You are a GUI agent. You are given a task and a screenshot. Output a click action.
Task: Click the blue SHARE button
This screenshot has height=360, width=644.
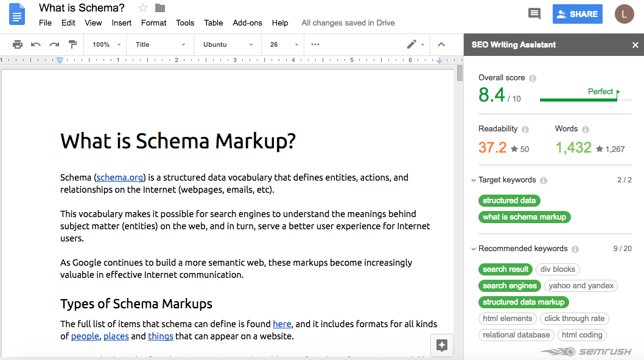click(578, 14)
